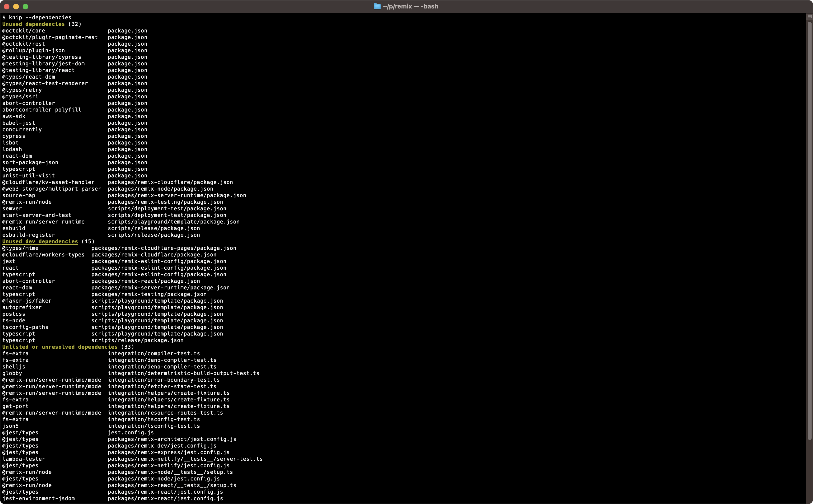Viewport: 813px width, 504px height.
Task: Click the 'unist-util-visit' entry
Action: click(29, 176)
